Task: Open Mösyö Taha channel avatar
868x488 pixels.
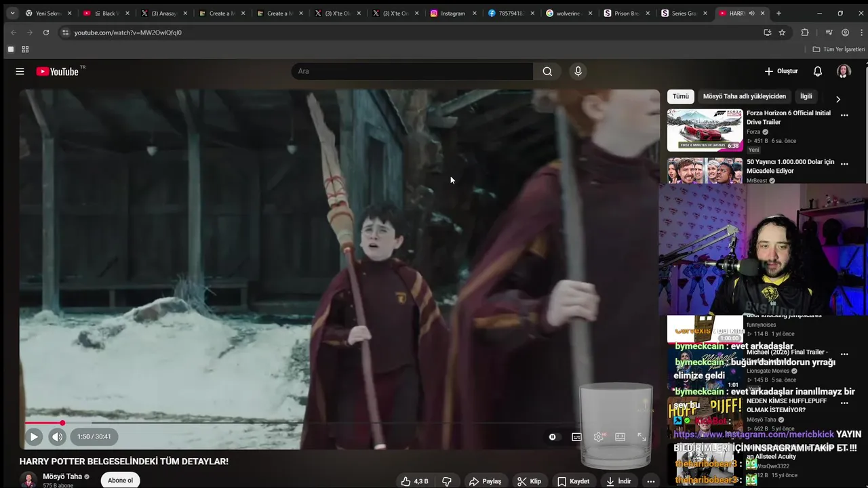Action: (28, 481)
